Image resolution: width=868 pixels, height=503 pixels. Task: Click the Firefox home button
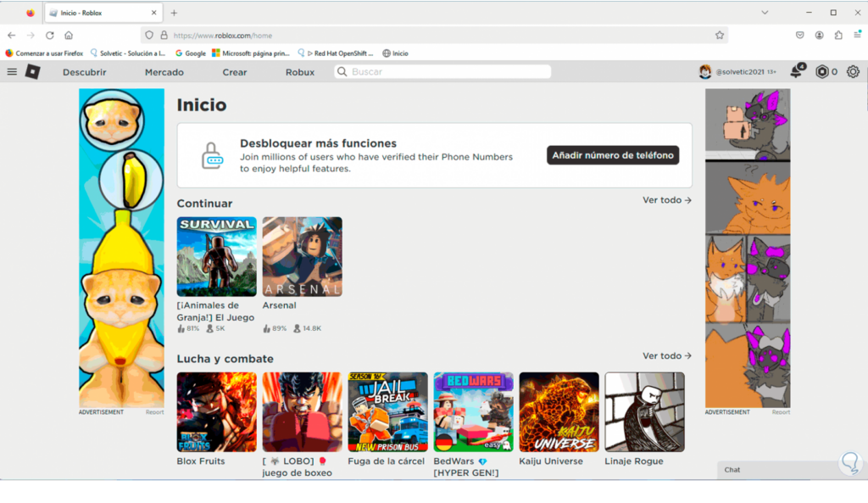(x=69, y=36)
